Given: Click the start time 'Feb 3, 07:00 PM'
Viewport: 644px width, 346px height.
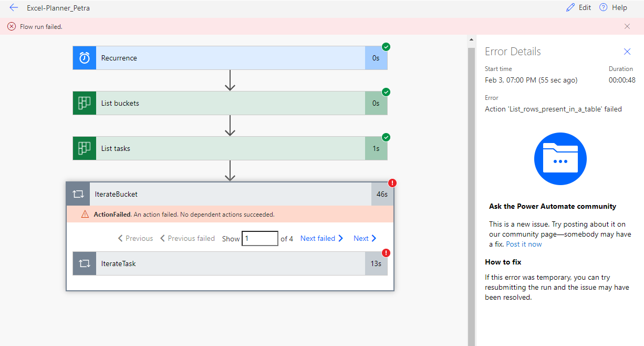Looking at the screenshot, I should pos(531,80).
